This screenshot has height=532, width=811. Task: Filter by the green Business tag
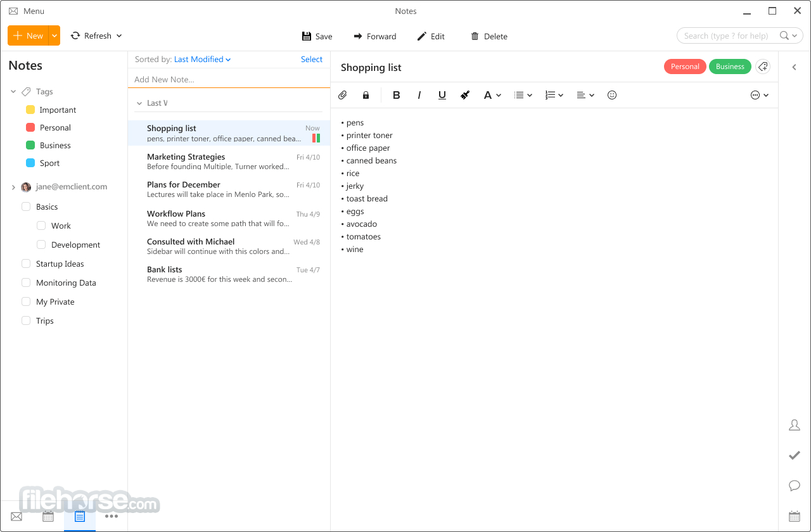(x=48, y=145)
